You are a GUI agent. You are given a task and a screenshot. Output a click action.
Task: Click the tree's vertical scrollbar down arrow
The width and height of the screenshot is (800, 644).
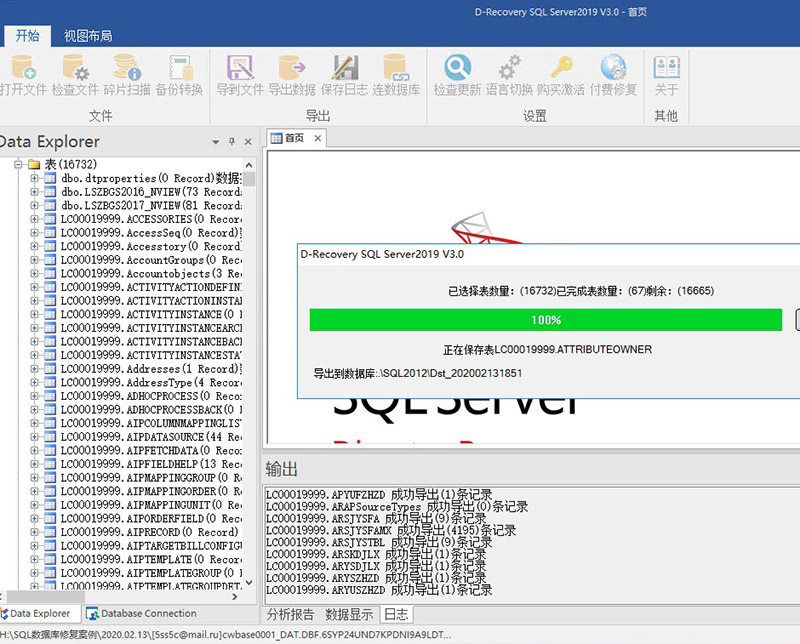(x=249, y=582)
